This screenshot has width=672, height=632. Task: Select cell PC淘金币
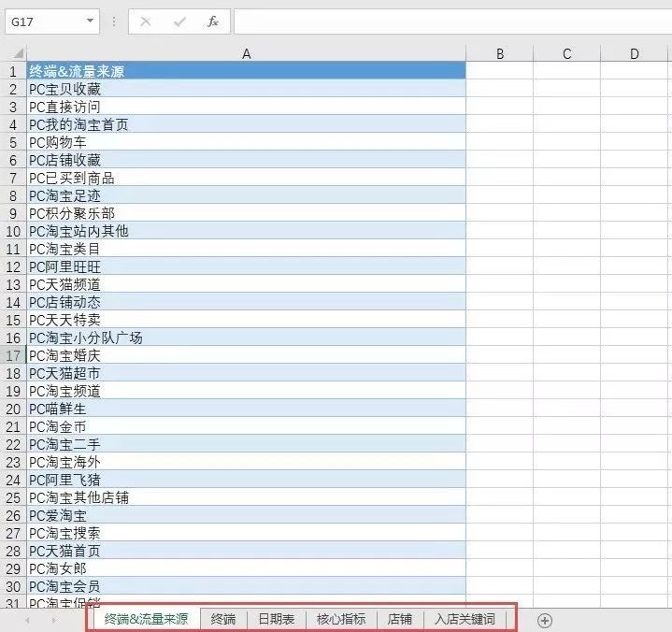[x=246, y=426]
